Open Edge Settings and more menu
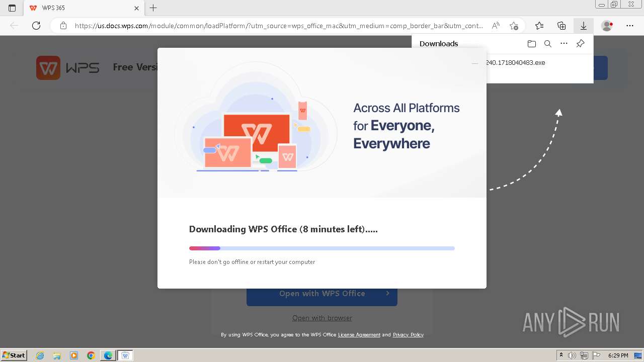 [x=630, y=26]
